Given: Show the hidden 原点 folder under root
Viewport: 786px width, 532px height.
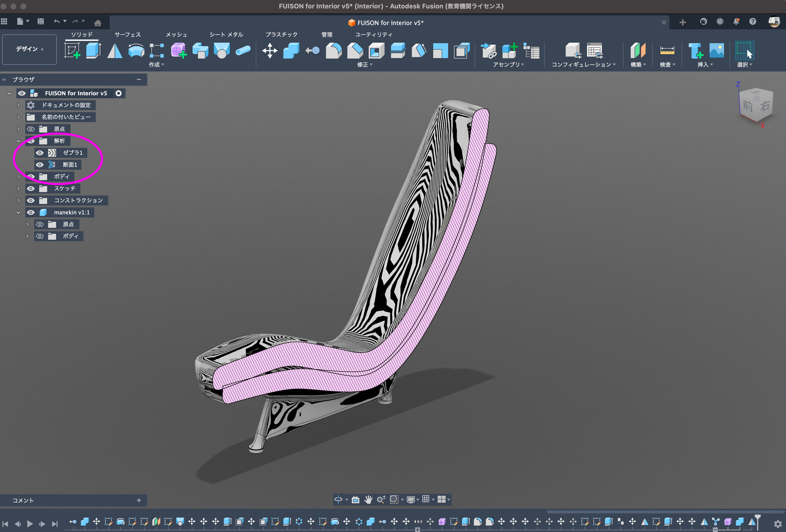Looking at the screenshot, I should pyautogui.click(x=31, y=129).
